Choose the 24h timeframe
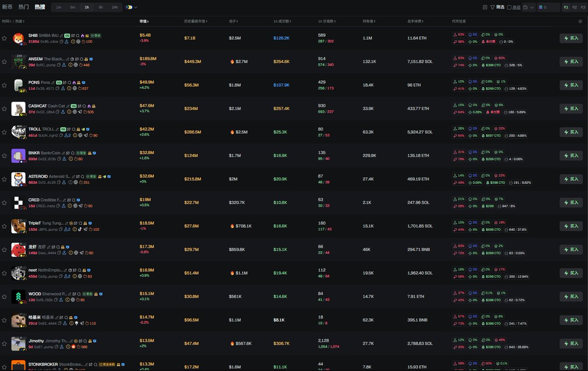The height and width of the screenshot is (371, 588). (x=115, y=7)
